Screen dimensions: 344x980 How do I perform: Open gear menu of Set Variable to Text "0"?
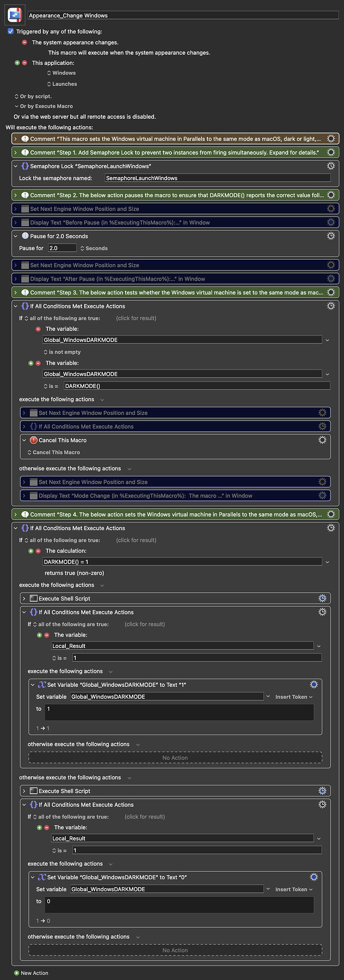coord(314,877)
